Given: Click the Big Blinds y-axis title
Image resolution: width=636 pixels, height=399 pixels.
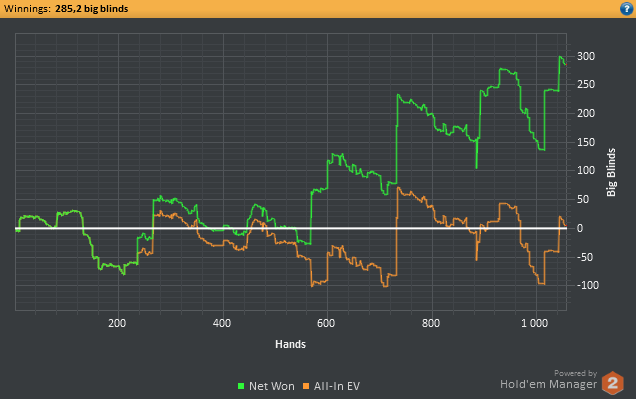Looking at the screenshot, I should 611,172.
